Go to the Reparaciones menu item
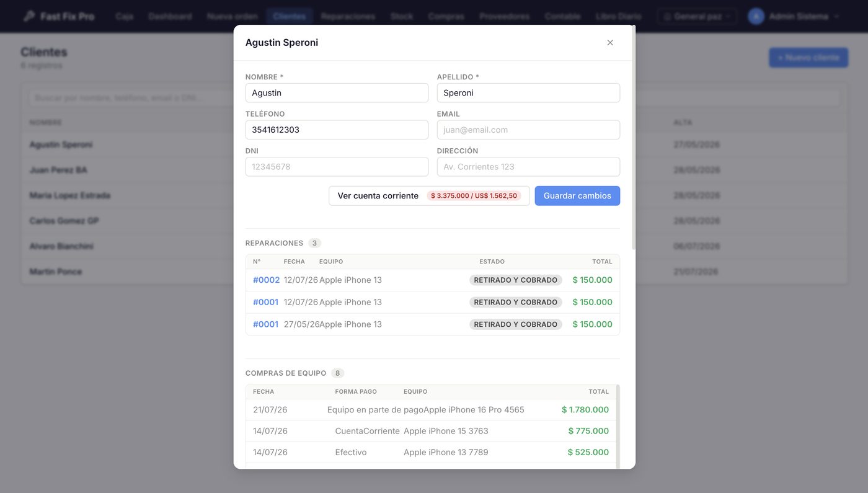Viewport: 868px width, 493px height. tap(348, 16)
